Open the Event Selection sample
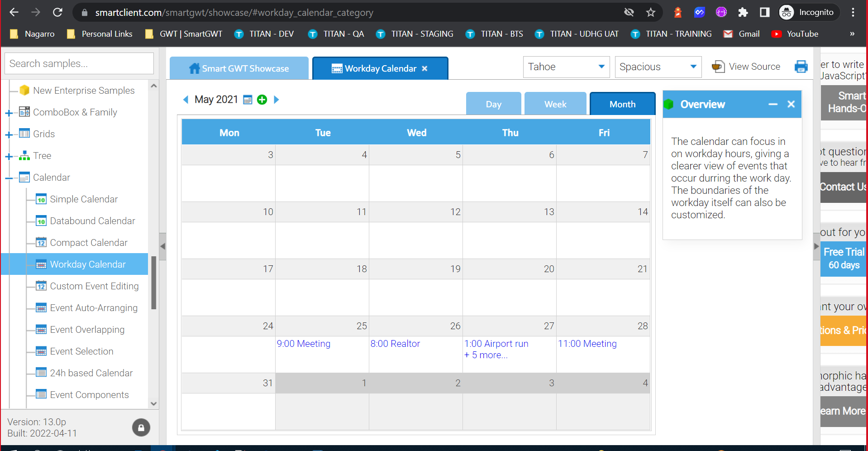The width and height of the screenshot is (868, 451). tap(81, 351)
